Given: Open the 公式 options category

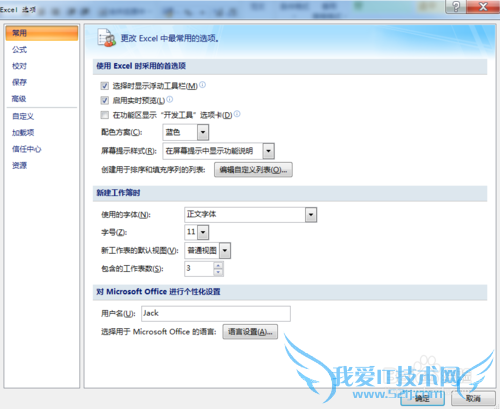Looking at the screenshot, I should click(x=19, y=50).
